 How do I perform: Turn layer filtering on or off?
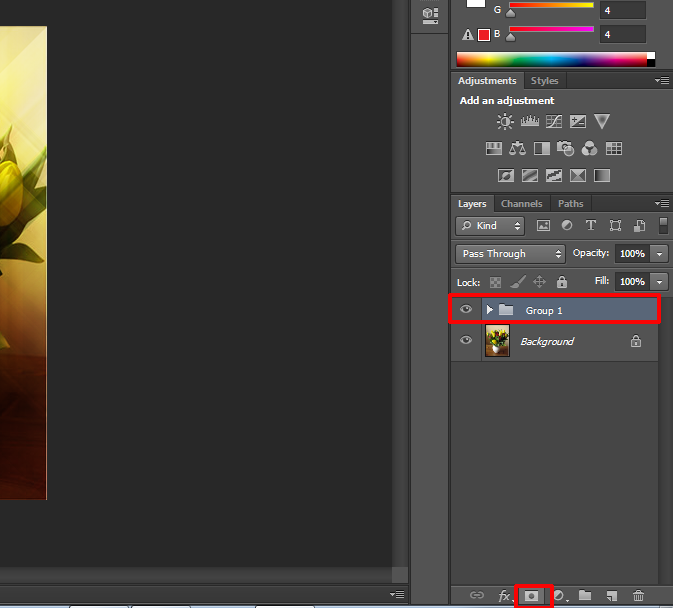(663, 225)
